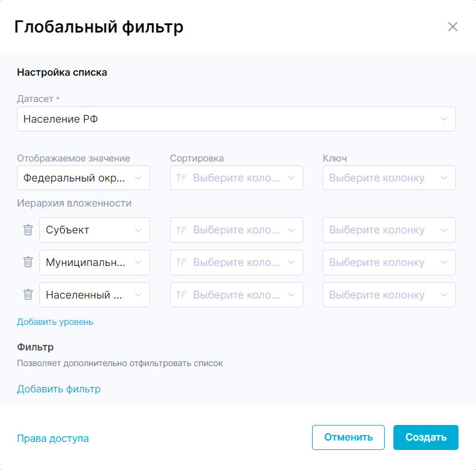Delete the Субъект hierarchy level

[x=28, y=230]
